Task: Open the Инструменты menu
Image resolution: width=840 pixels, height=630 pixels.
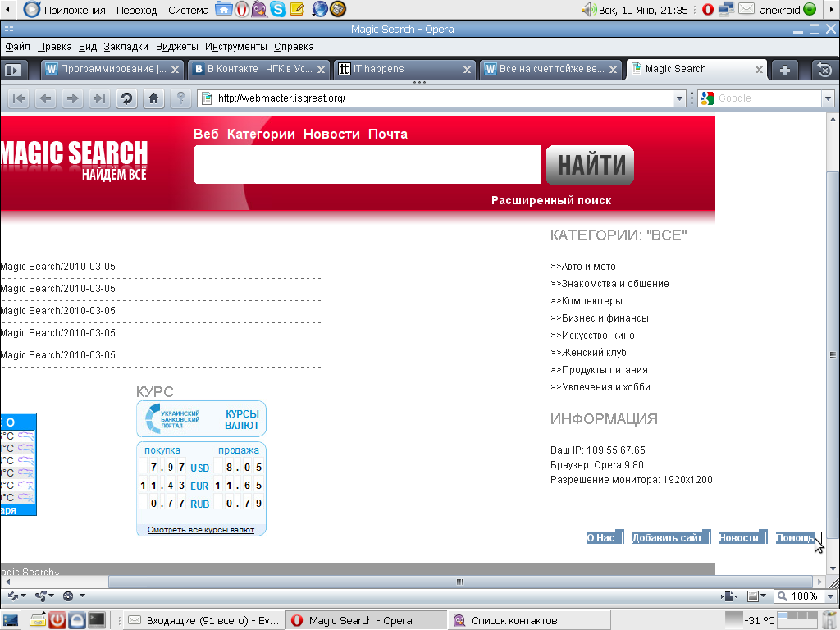Action: coord(235,47)
